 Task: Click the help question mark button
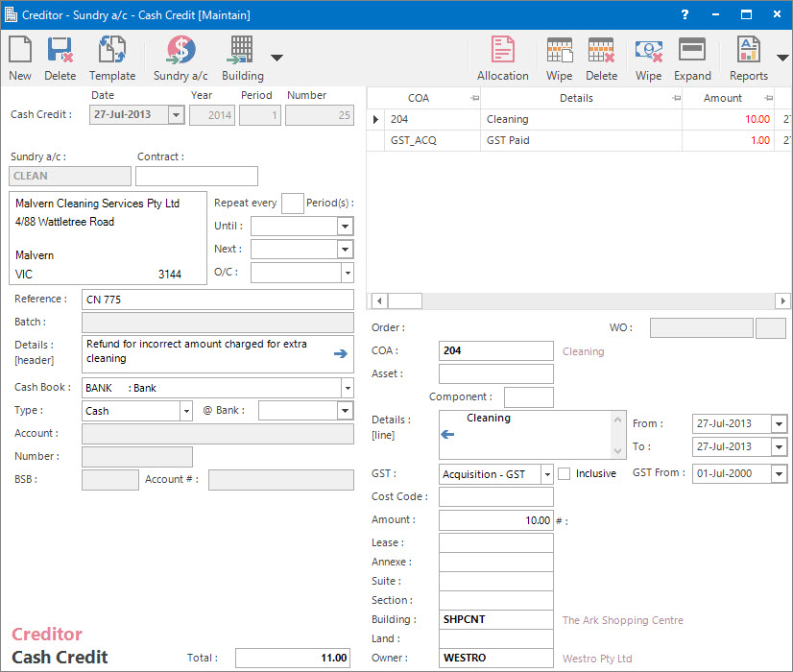pos(685,14)
